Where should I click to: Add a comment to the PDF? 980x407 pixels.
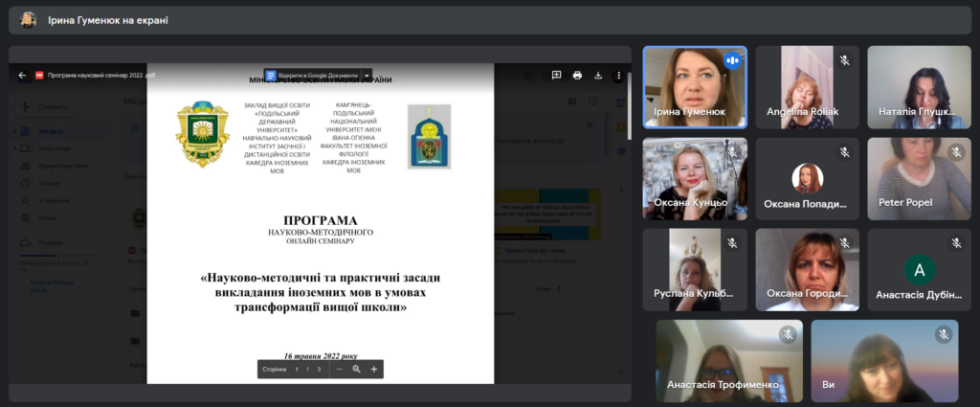coord(556,75)
